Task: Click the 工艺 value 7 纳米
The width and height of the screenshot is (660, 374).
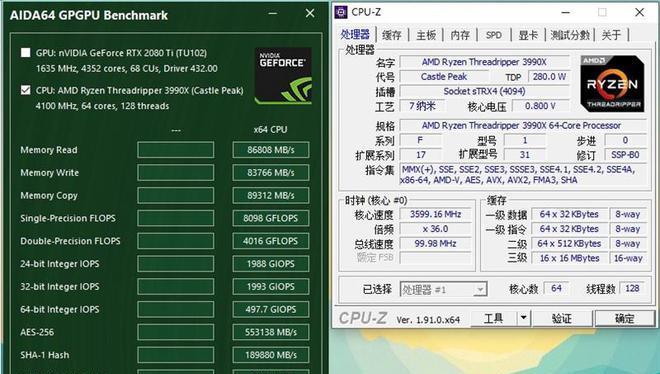Action: click(x=422, y=106)
